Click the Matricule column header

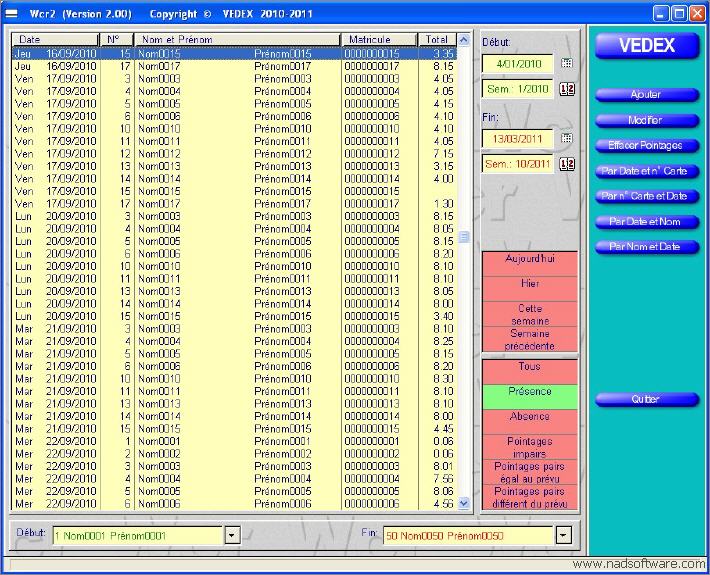point(379,39)
